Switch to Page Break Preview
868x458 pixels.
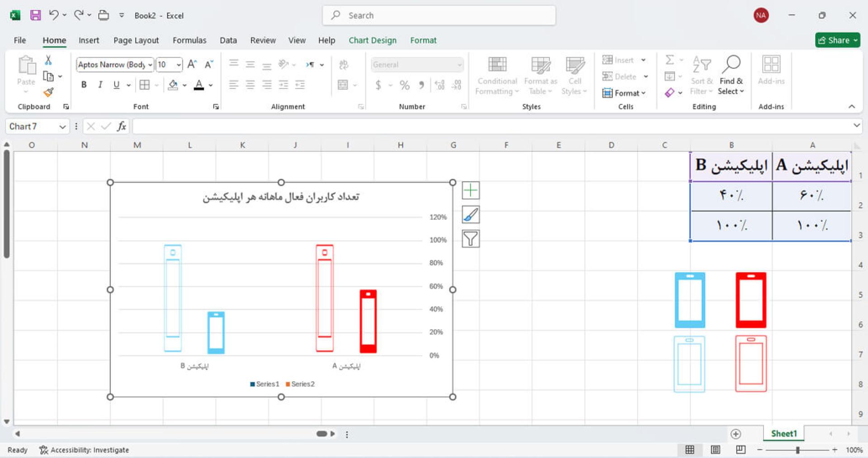point(741,449)
